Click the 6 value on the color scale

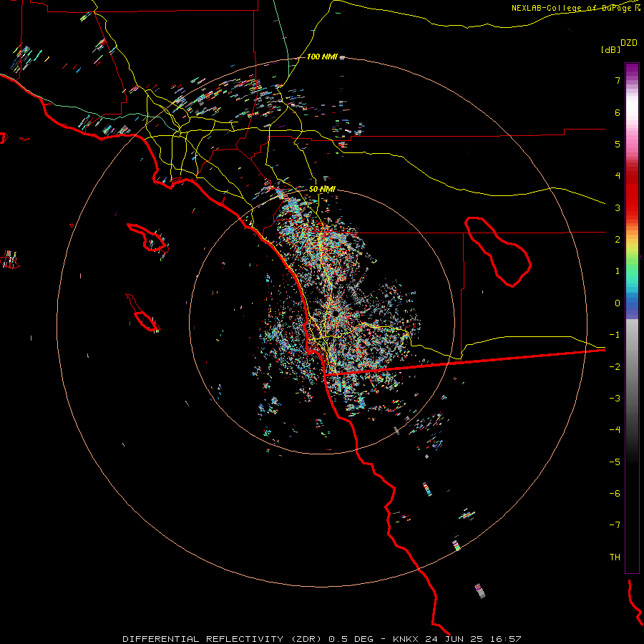point(618,112)
